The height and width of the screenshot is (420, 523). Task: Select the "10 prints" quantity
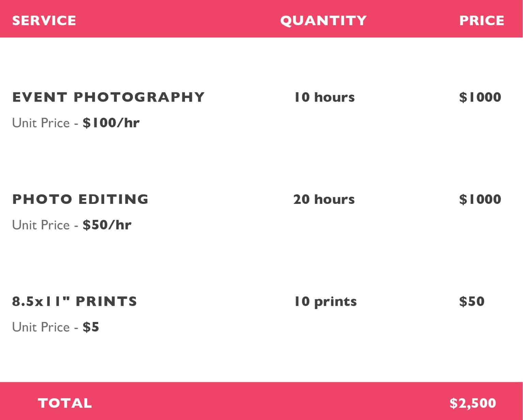[x=325, y=302]
